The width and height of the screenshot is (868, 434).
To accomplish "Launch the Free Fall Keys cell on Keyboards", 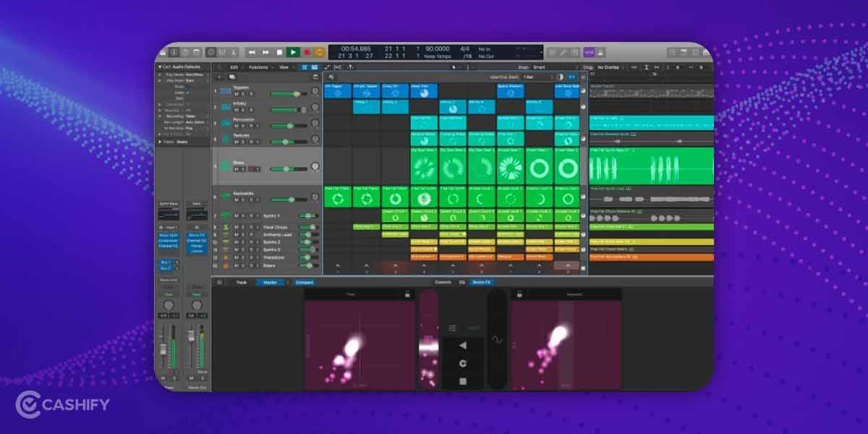I will click(x=337, y=195).
